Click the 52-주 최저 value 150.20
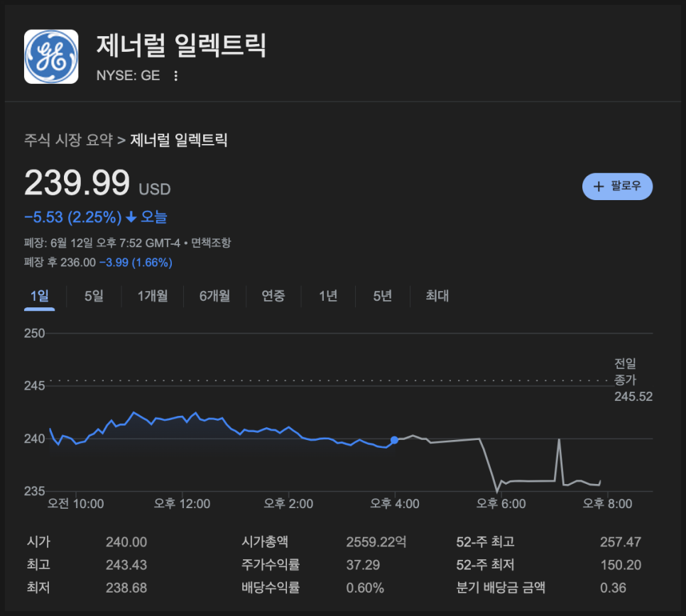 (621, 565)
